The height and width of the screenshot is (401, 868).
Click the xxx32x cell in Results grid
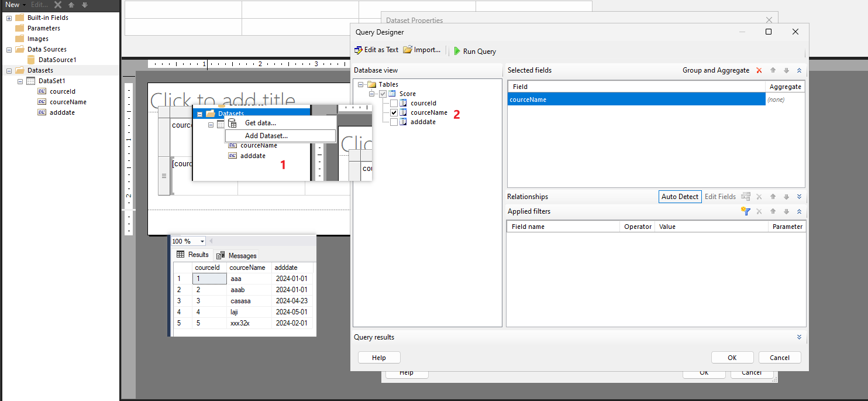pyautogui.click(x=249, y=323)
